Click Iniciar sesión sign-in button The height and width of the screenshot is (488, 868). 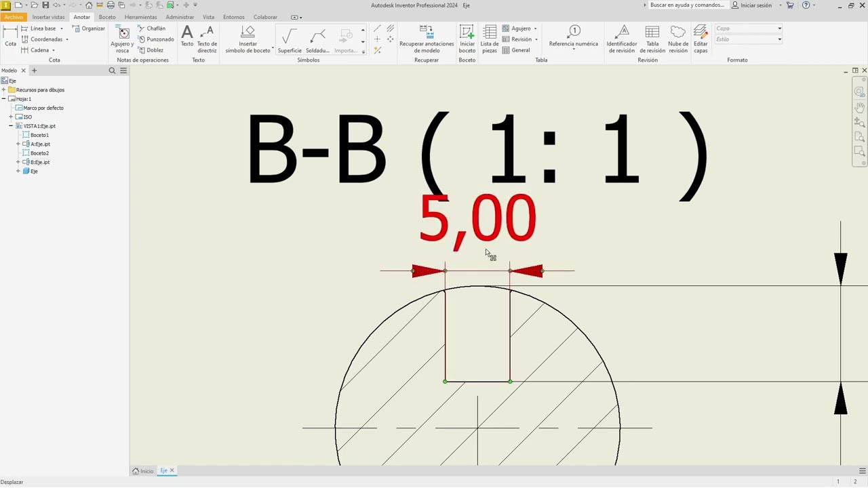(752, 5)
